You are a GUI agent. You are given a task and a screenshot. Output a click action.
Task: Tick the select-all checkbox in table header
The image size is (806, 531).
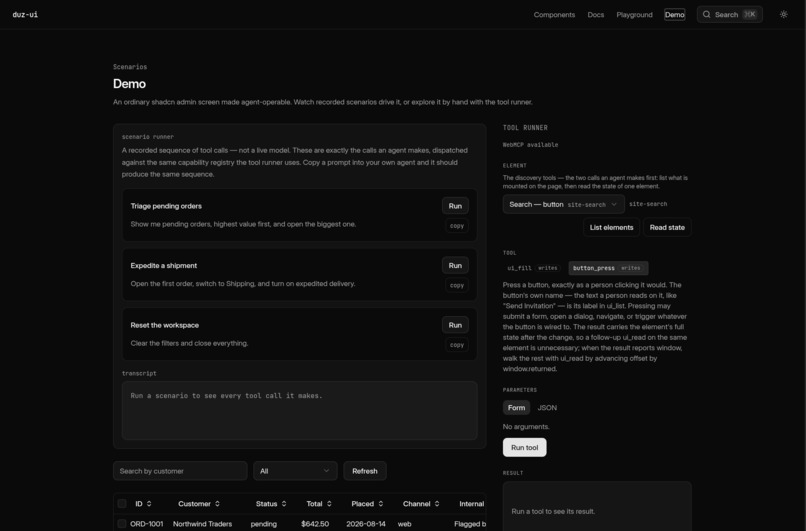tap(122, 504)
